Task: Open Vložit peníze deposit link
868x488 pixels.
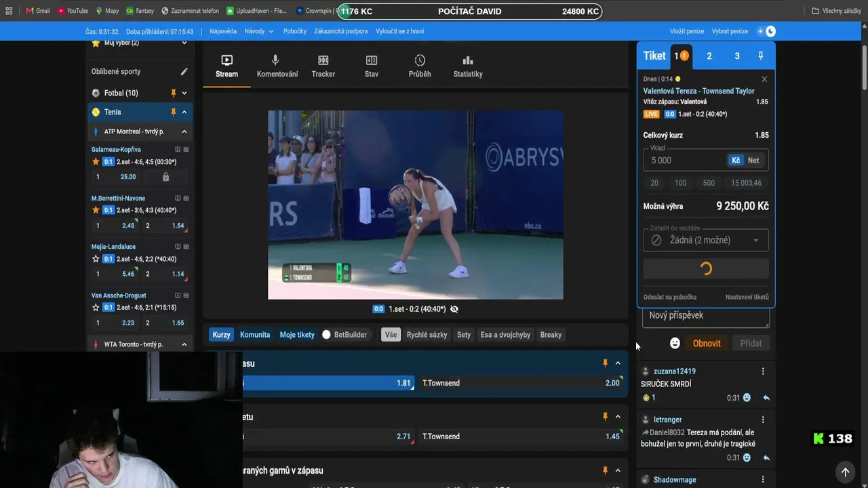Action: click(687, 31)
